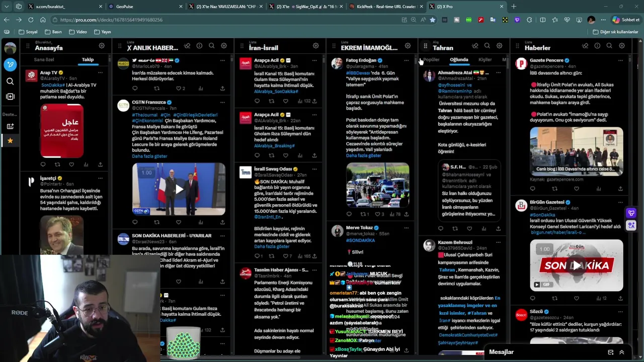This screenshot has width=644, height=362.
Task: Show info for the Haberler column
Action: click(x=597, y=46)
